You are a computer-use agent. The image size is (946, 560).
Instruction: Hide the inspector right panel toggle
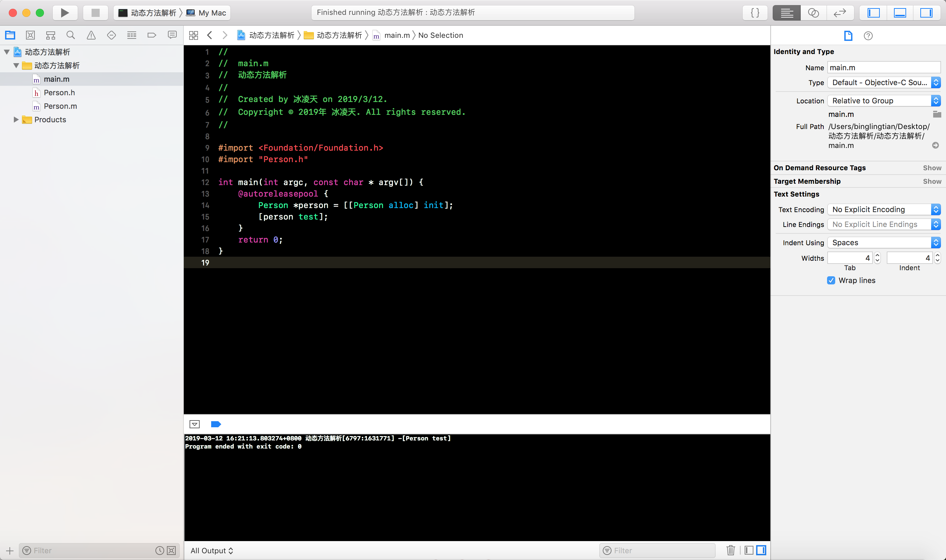click(x=926, y=13)
